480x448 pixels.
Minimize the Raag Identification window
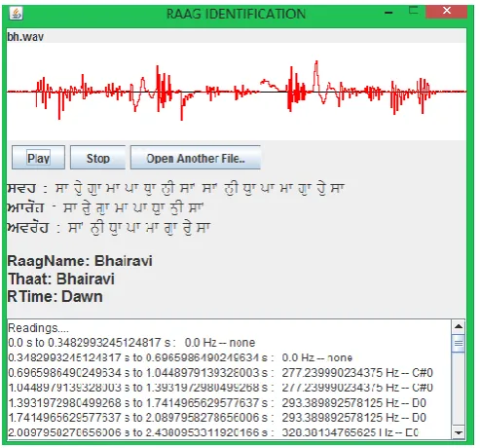click(388, 13)
